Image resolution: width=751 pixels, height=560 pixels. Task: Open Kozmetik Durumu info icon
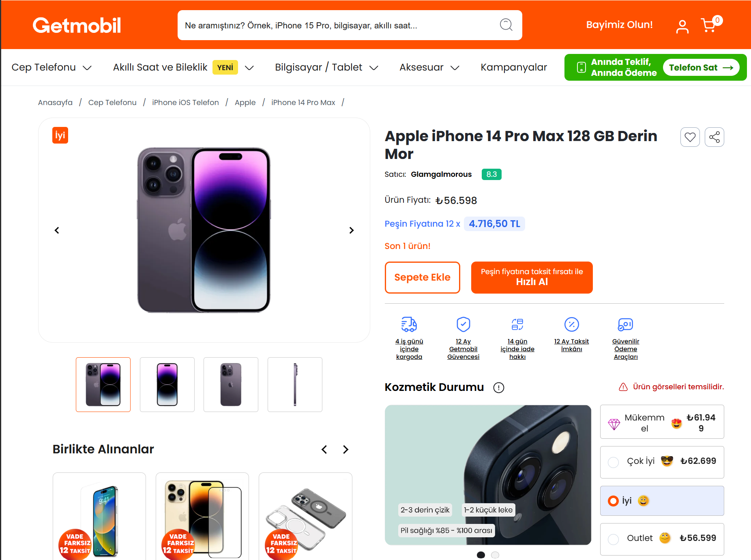click(498, 388)
